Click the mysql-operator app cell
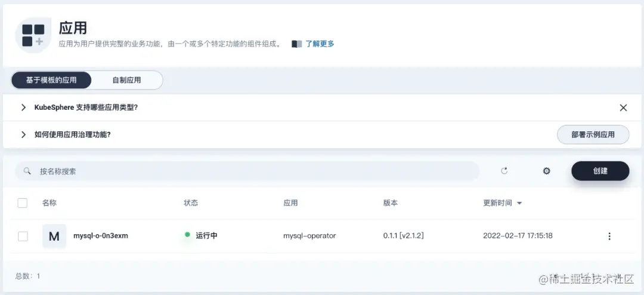Image resolution: width=644 pixels, height=295 pixels. 309,236
